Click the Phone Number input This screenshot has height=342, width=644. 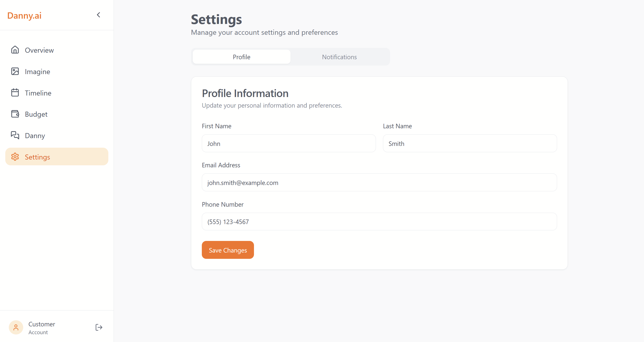[379, 222]
